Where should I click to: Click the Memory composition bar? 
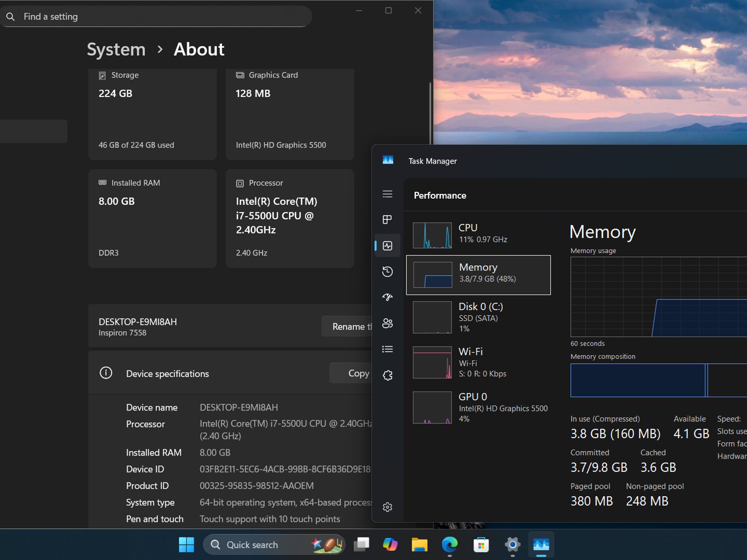click(659, 380)
